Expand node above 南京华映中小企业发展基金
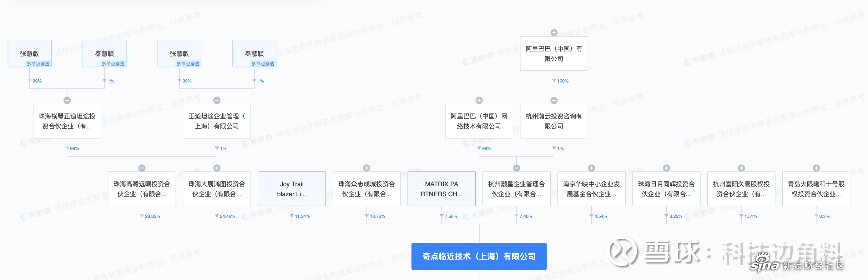 point(591,168)
